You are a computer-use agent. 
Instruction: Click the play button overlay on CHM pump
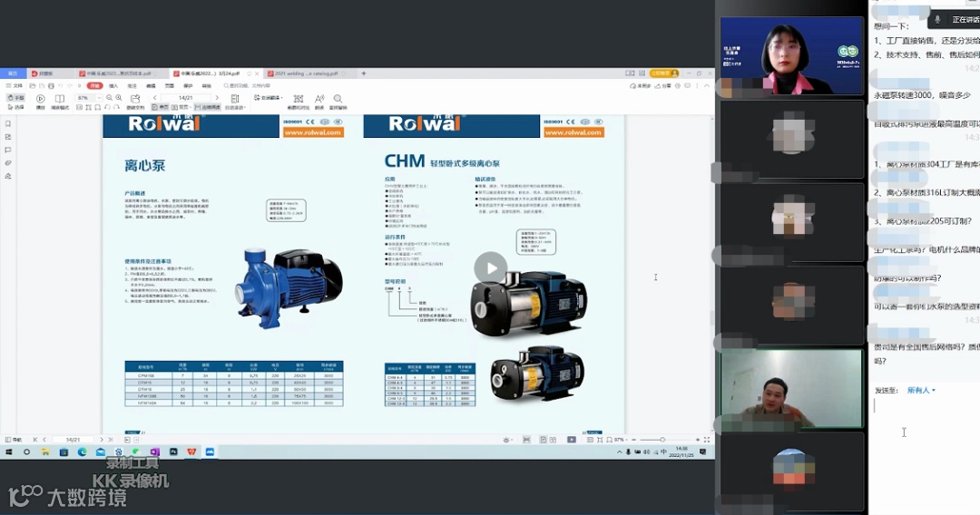pos(491,267)
